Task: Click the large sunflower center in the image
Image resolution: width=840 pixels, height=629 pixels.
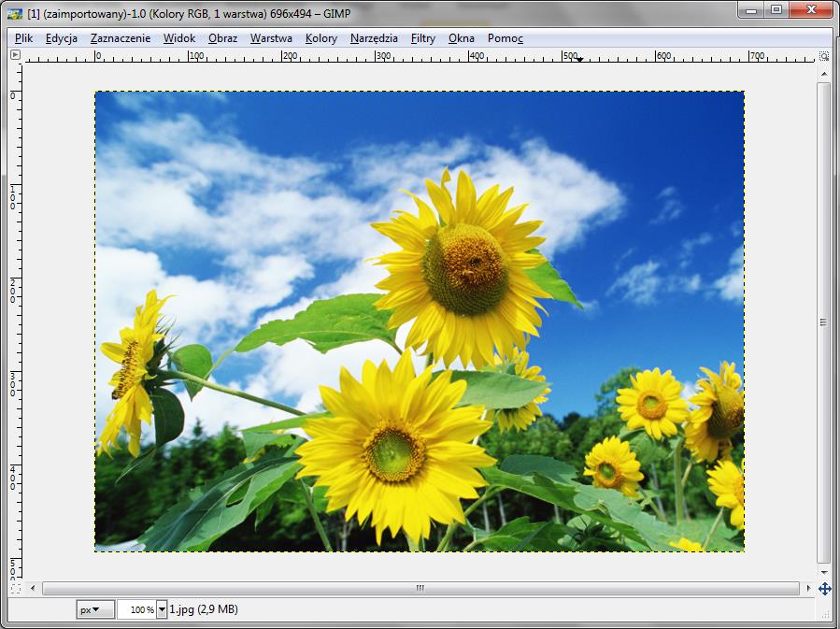Action: tap(465, 269)
